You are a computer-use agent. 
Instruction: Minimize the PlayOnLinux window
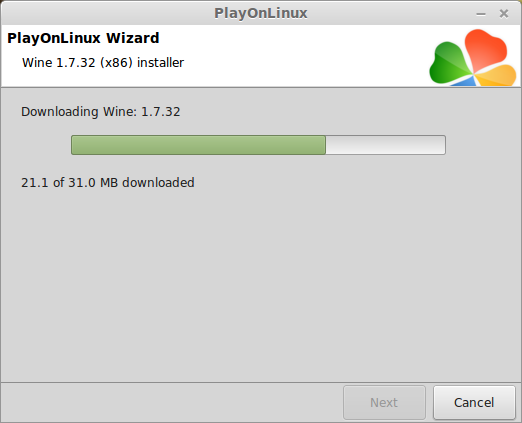481,14
